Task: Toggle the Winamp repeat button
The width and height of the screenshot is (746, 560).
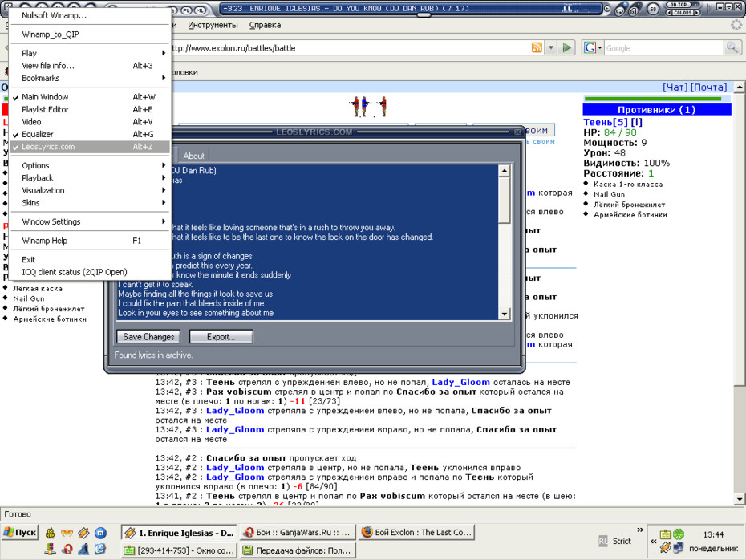Action: (619, 11)
